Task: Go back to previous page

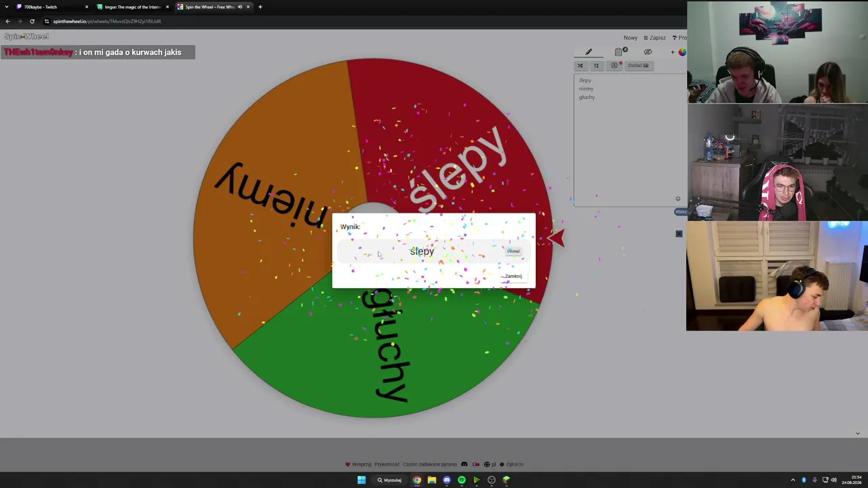Action: point(7,21)
